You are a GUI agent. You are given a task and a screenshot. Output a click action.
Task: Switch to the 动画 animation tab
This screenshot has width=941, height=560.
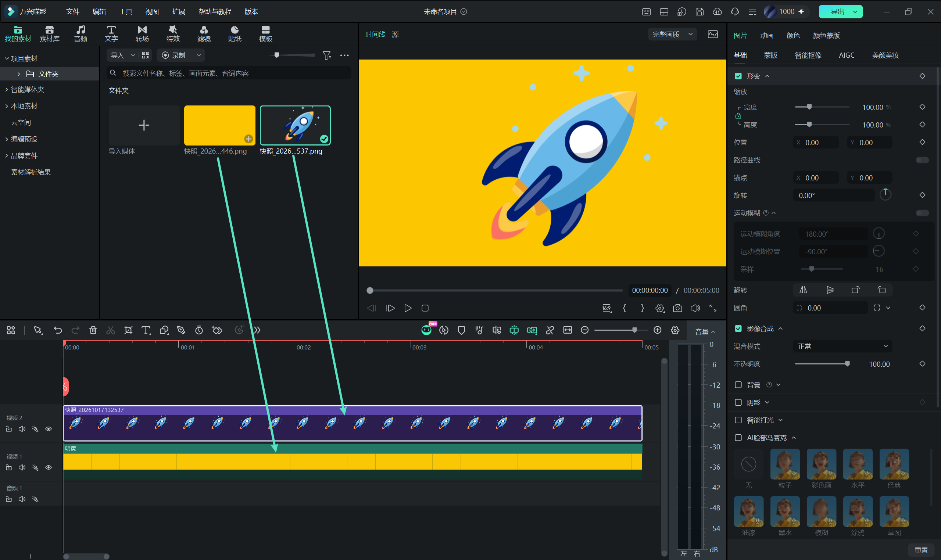click(767, 35)
